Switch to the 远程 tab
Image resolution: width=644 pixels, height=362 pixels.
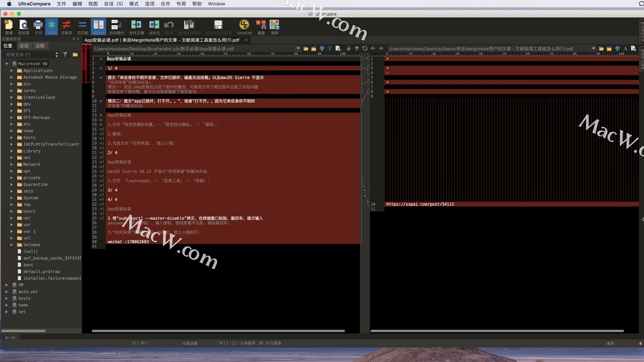click(40, 46)
